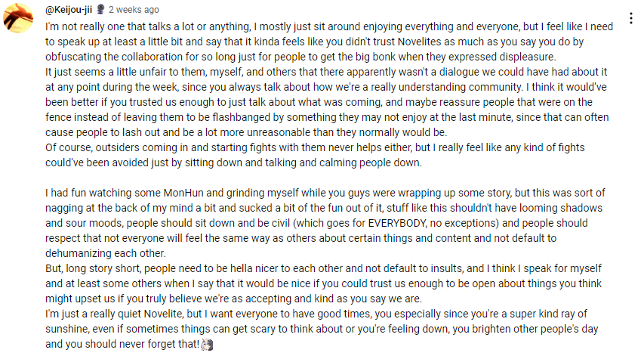Image resolution: width=644 pixels, height=356 pixels.
Task: Click the '2 weeks ago' timestamp
Action: [x=134, y=10]
